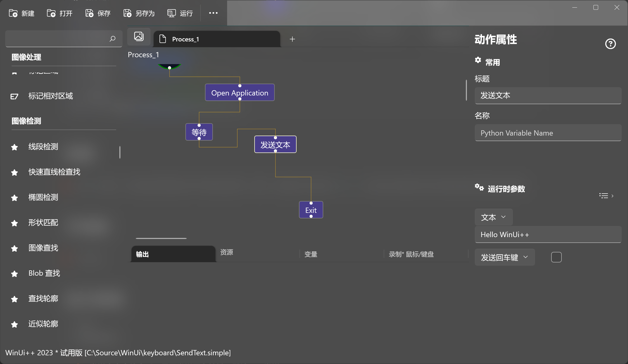This screenshot has width=628, height=364.
Task: Click the help question mark icon
Action: coord(610,44)
